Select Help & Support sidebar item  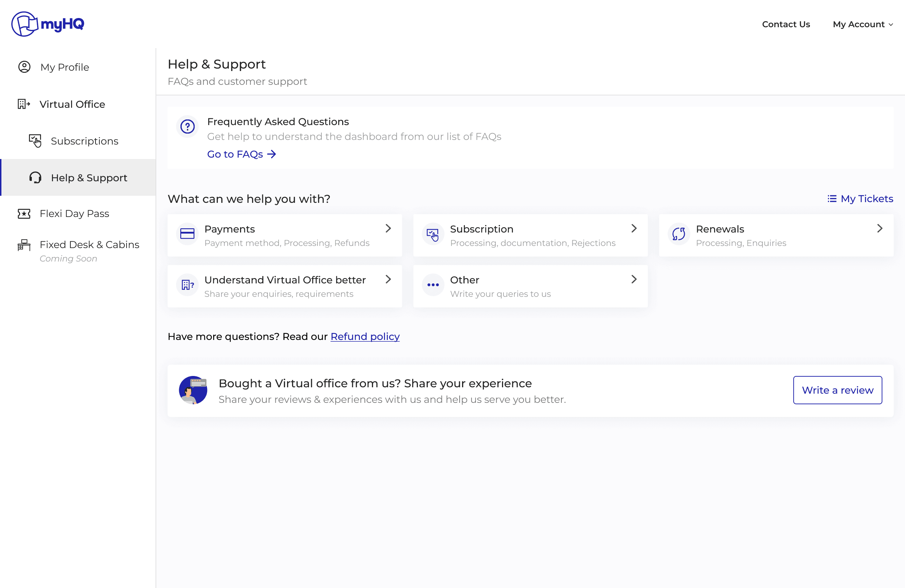click(x=89, y=178)
